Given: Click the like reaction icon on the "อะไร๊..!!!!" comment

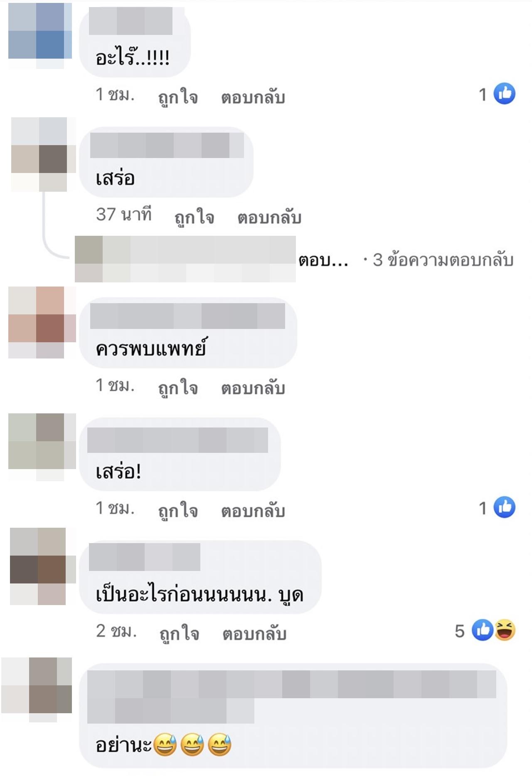Looking at the screenshot, I should [505, 94].
